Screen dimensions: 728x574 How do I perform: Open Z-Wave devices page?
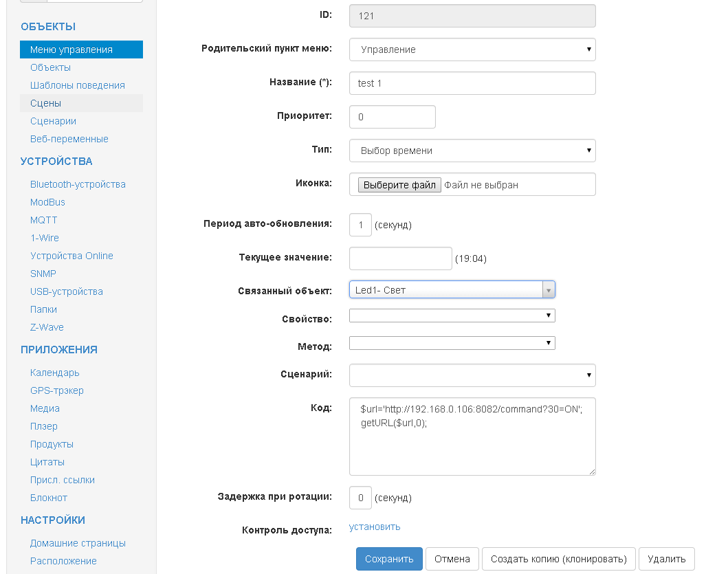coord(47,327)
